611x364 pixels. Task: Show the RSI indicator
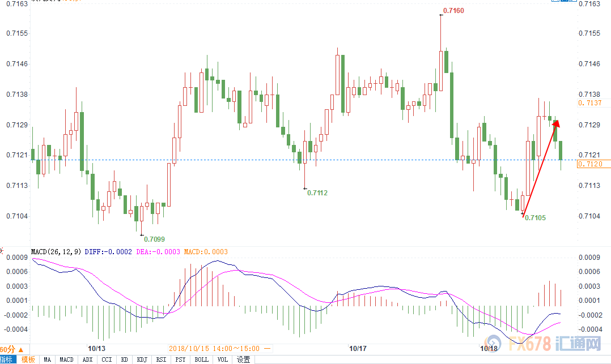[x=161, y=359]
